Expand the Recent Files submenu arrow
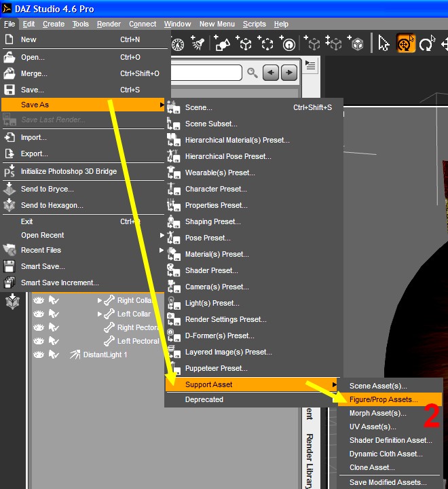The image size is (448, 489). tap(162, 250)
